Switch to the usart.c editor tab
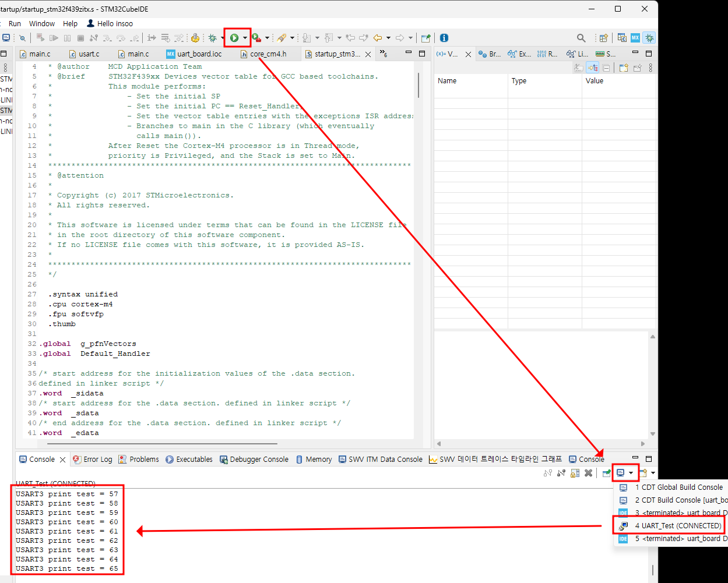The width and height of the screenshot is (728, 583). [x=85, y=54]
